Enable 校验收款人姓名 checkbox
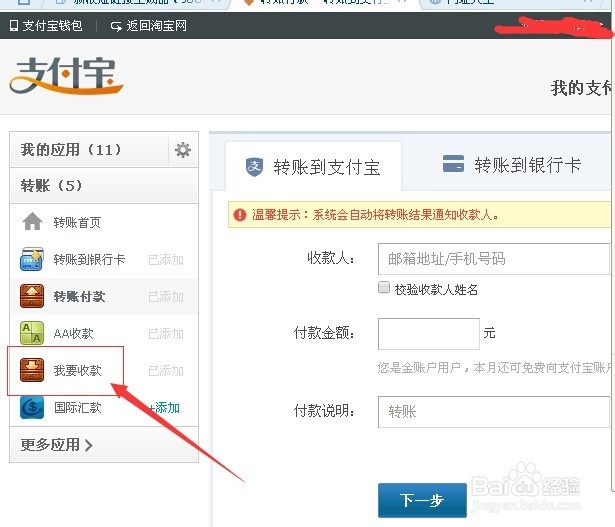Image resolution: width=615 pixels, height=527 pixels. pyautogui.click(x=384, y=287)
